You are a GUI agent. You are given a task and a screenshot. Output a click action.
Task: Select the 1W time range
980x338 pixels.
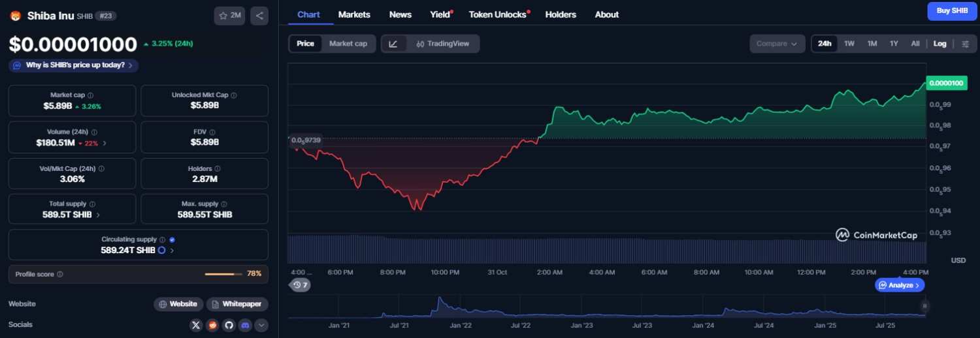coord(849,44)
